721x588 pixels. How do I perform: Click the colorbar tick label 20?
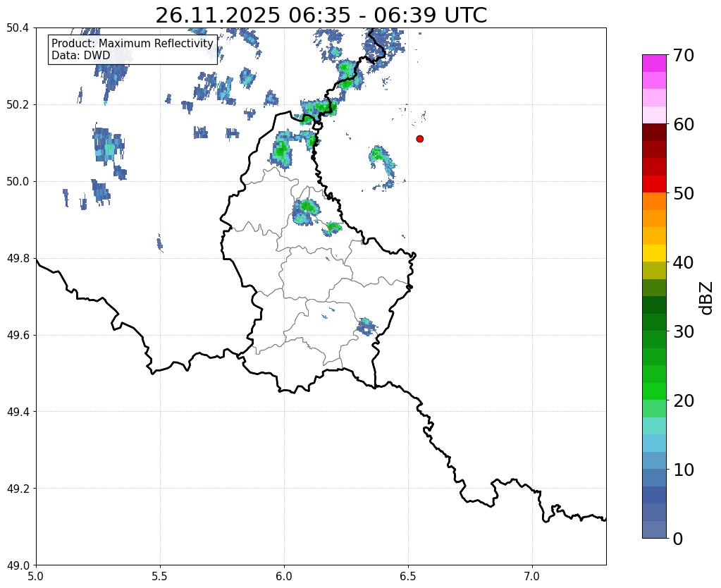(x=684, y=400)
